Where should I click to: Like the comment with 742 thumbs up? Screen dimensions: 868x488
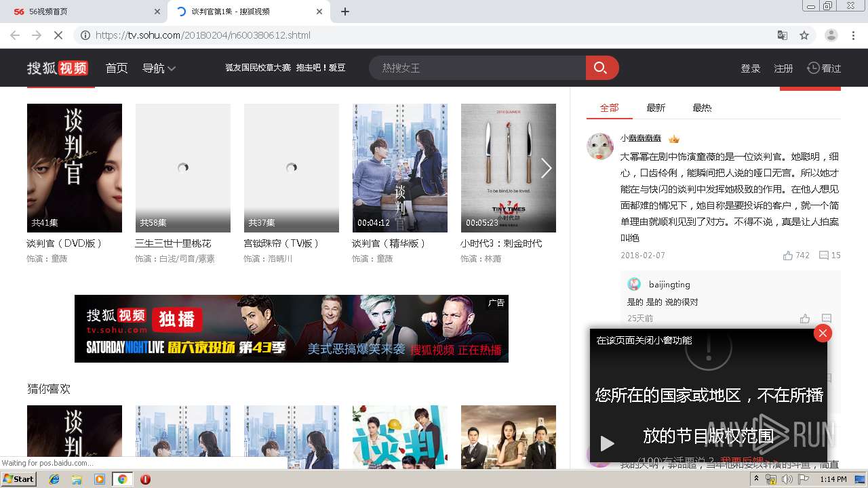[788, 256]
